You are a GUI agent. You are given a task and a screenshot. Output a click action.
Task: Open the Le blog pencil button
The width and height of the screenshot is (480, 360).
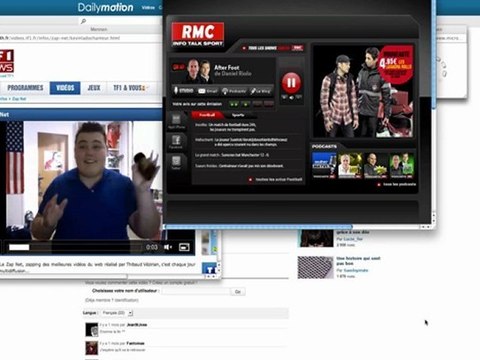(x=261, y=91)
